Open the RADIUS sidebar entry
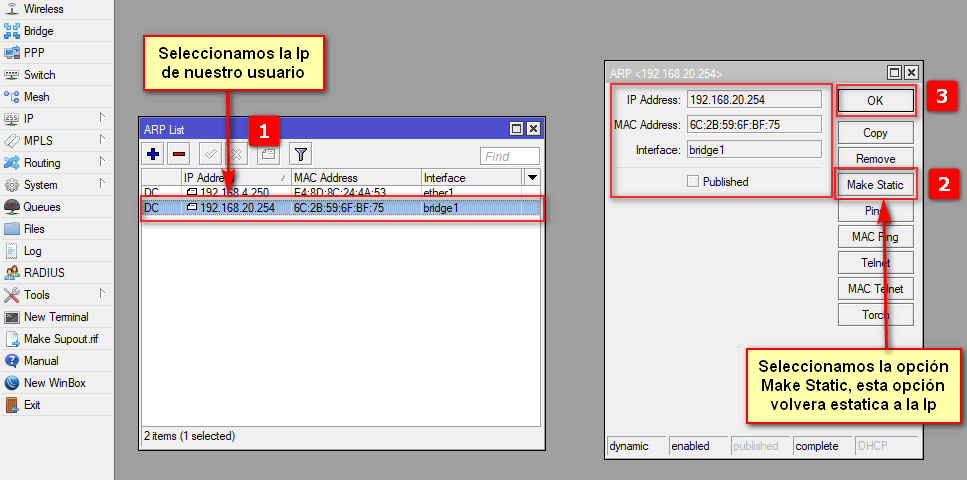967x480 pixels. coord(43,273)
